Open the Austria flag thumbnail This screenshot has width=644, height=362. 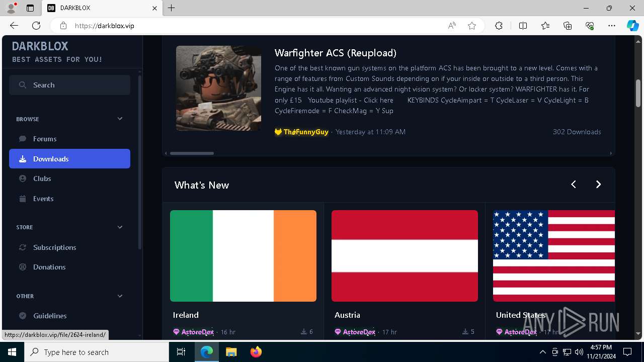[405, 256]
